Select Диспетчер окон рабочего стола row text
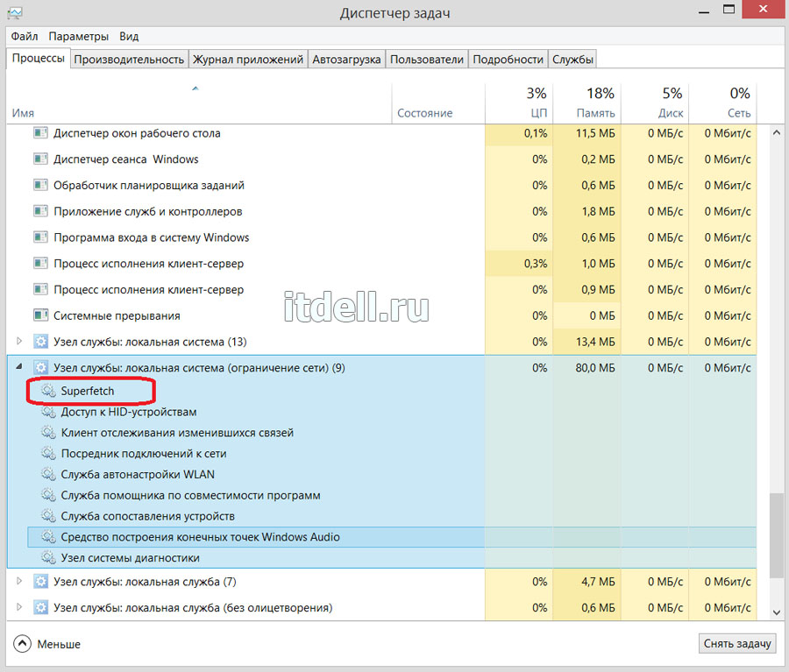 137,133
